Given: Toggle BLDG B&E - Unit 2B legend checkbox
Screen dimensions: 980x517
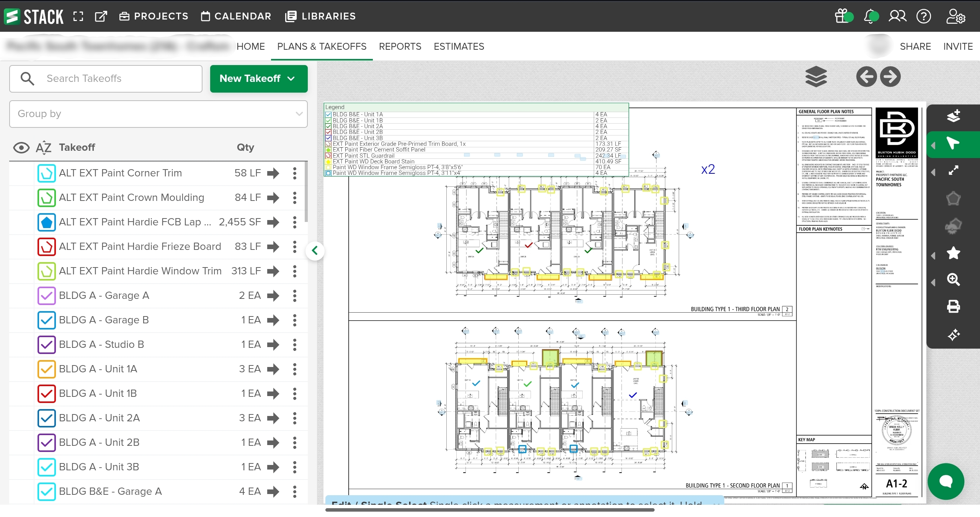Looking at the screenshot, I should (328, 132).
